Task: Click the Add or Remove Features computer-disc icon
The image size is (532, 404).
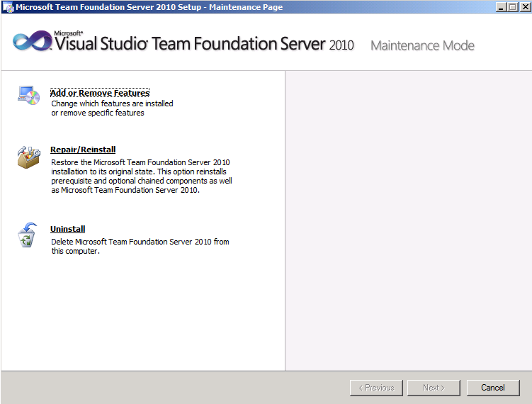Action: [29, 96]
